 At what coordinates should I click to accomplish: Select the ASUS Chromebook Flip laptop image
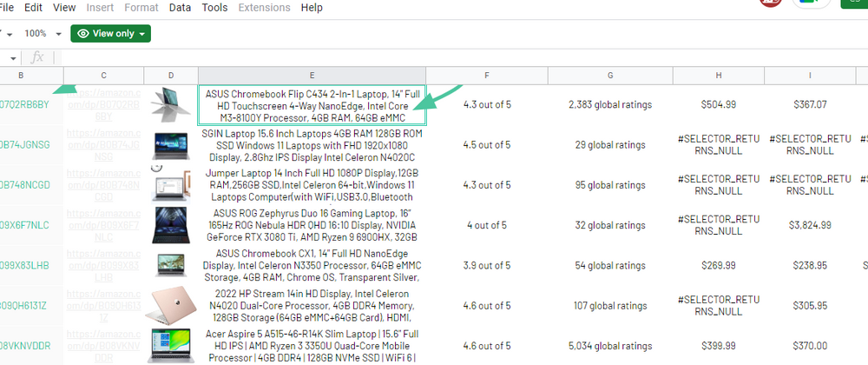coord(170,104)
